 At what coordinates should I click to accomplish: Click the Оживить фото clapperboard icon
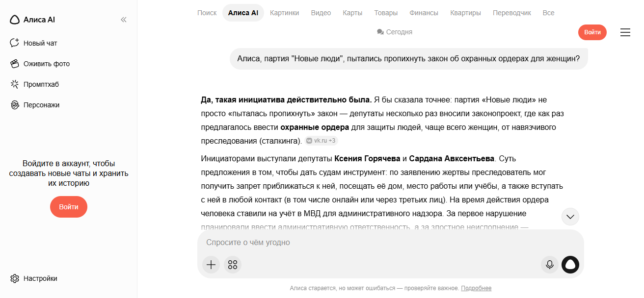click(15, 64)
